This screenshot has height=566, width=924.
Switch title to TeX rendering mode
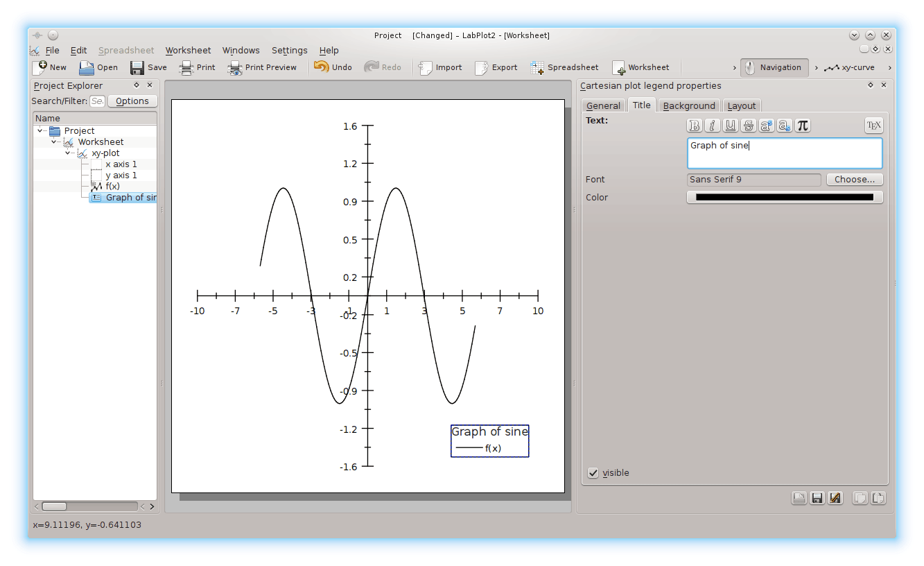874,126
